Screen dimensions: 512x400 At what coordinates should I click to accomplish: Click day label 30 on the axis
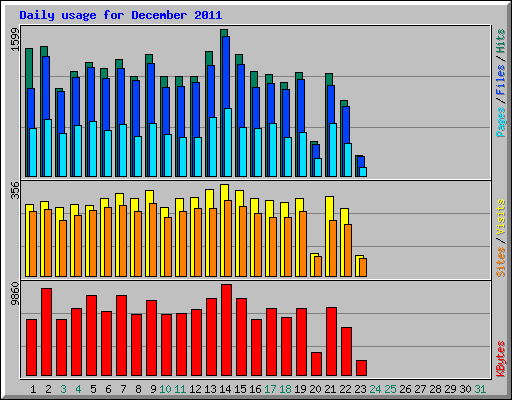465,389
